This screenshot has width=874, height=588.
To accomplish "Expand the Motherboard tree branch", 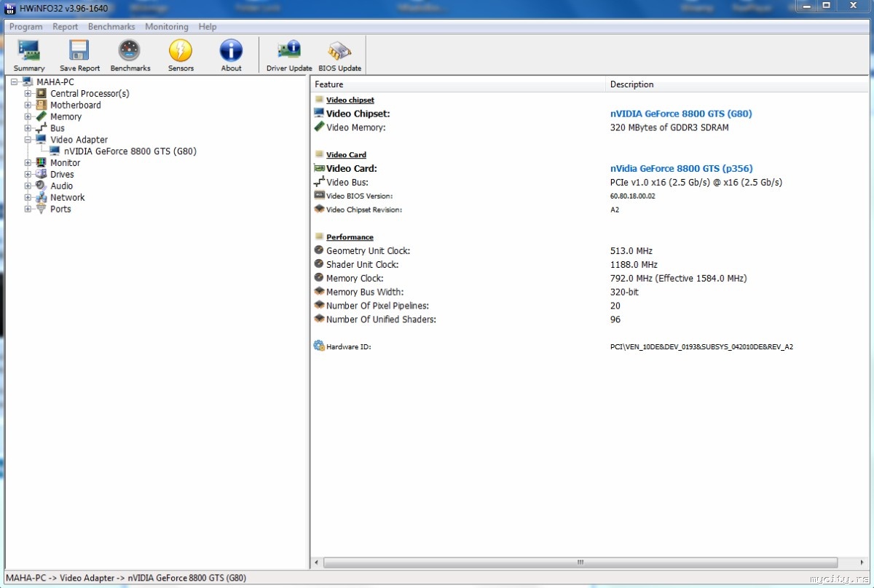I will tap(28, 105).
